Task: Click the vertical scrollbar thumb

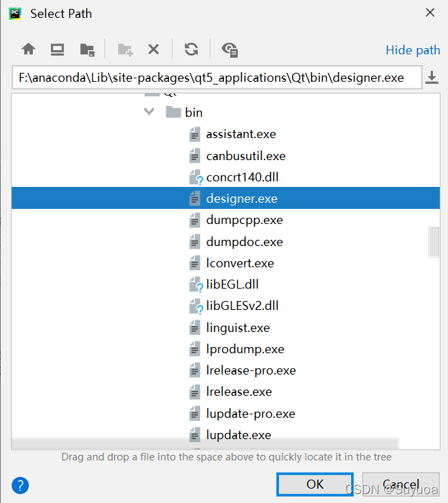Action: [x=434, y=241]
